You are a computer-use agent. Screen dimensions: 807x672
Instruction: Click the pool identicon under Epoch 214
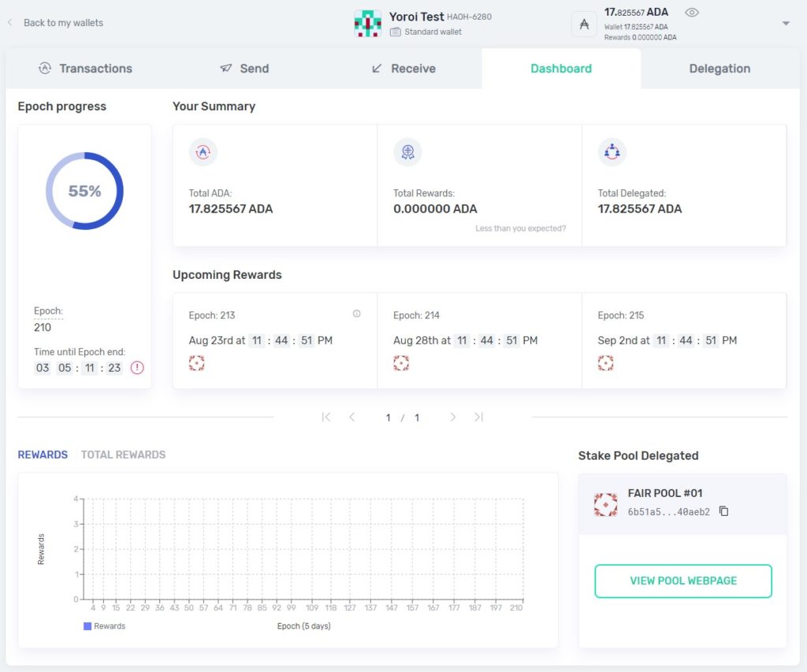pos(401,363)
